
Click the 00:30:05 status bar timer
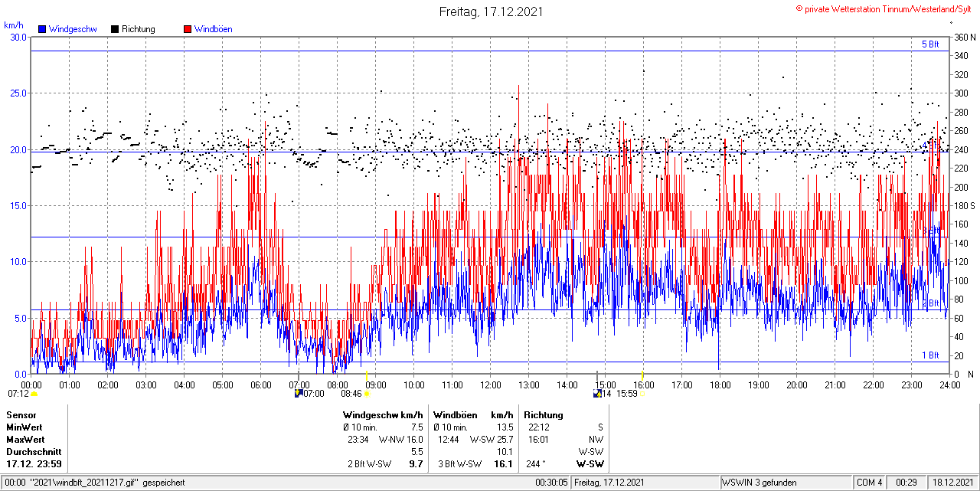552,482
